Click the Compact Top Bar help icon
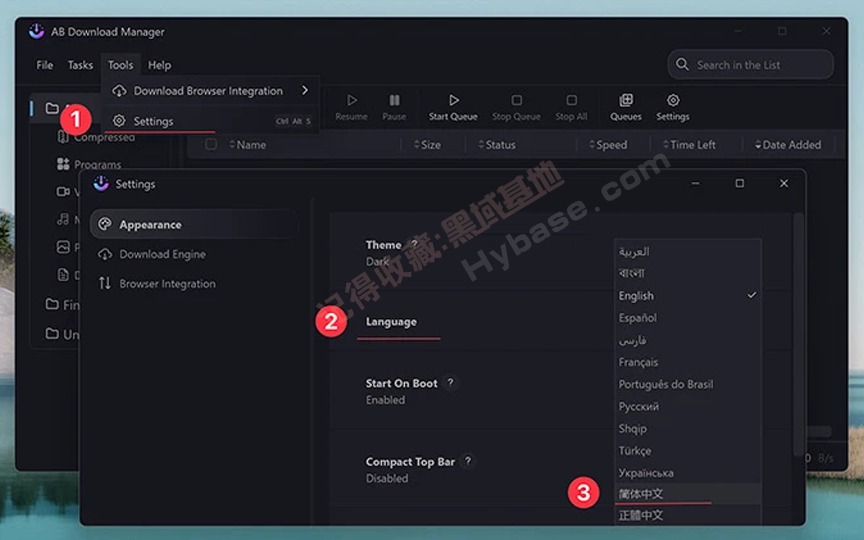Image resolution: width=864 pixels, height=540 pixels. tap(468, 461)
